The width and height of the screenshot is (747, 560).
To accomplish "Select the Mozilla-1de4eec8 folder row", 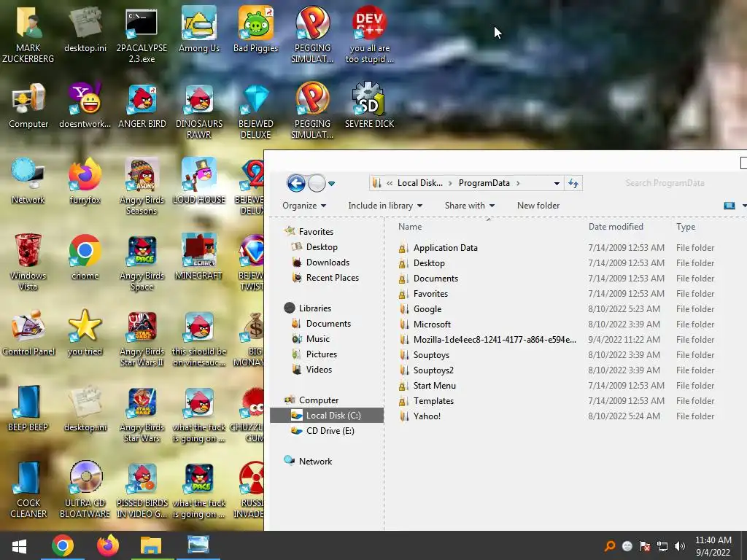I will (557, 339).
